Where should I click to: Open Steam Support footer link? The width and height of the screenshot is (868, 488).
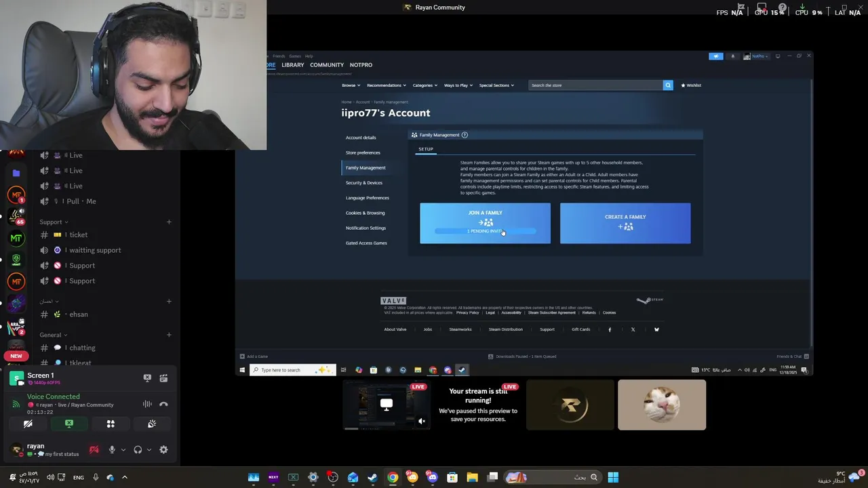tap(547, 329)
